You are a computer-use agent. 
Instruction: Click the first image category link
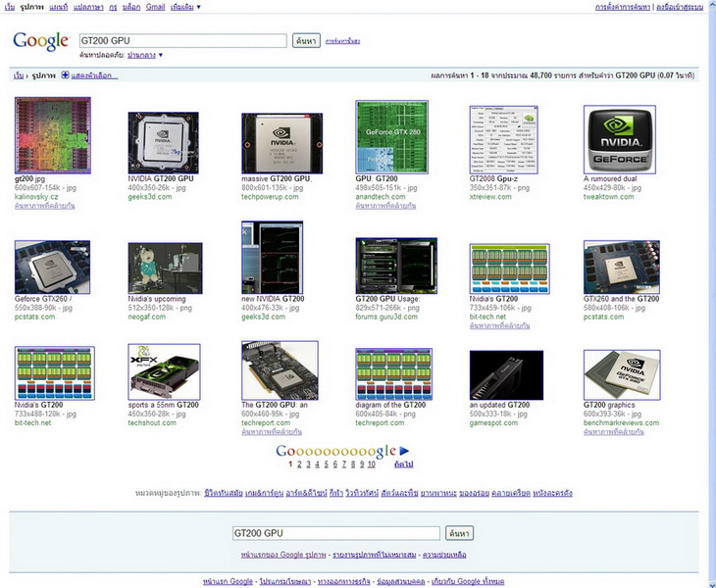click(x=224, y=493)
